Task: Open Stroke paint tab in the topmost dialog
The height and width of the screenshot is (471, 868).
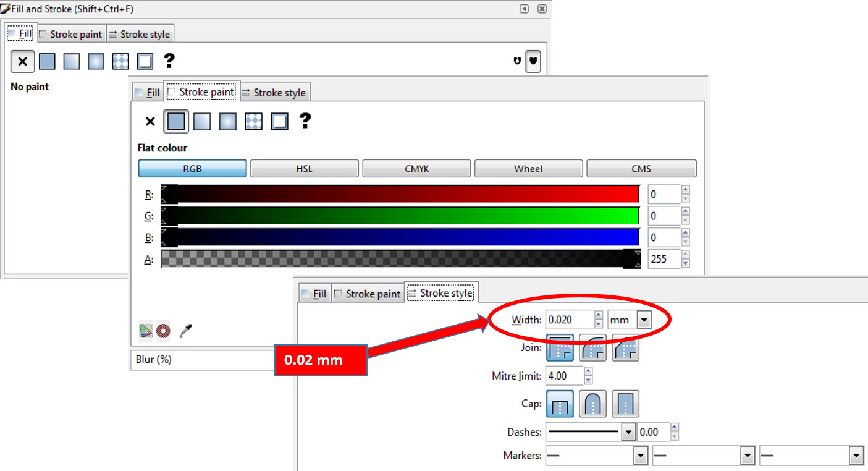Action: click(x=72, y=34)
